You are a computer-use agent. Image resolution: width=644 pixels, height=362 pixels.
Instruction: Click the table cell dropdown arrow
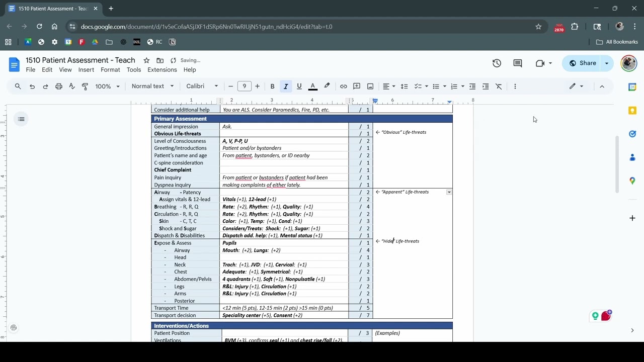pyautogui.click(x=449, y=192)
